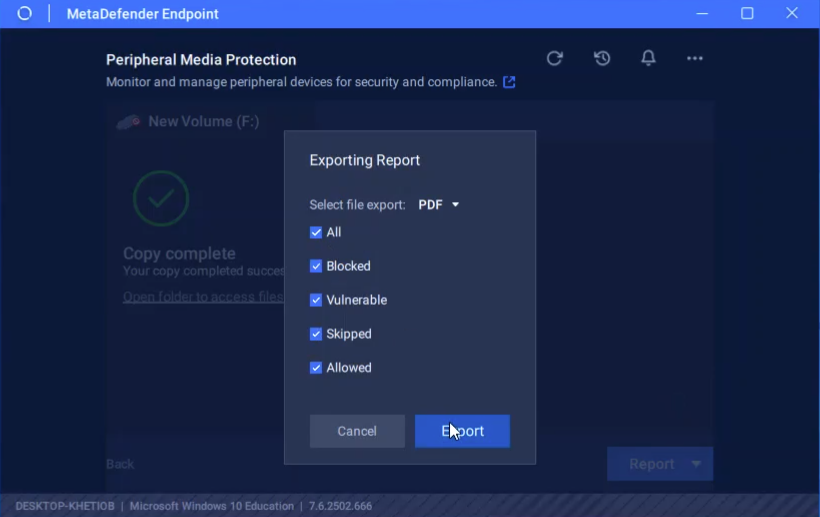Open the three-dot more options menu
This screenshot has height=517, width=820.
point(694,59)
